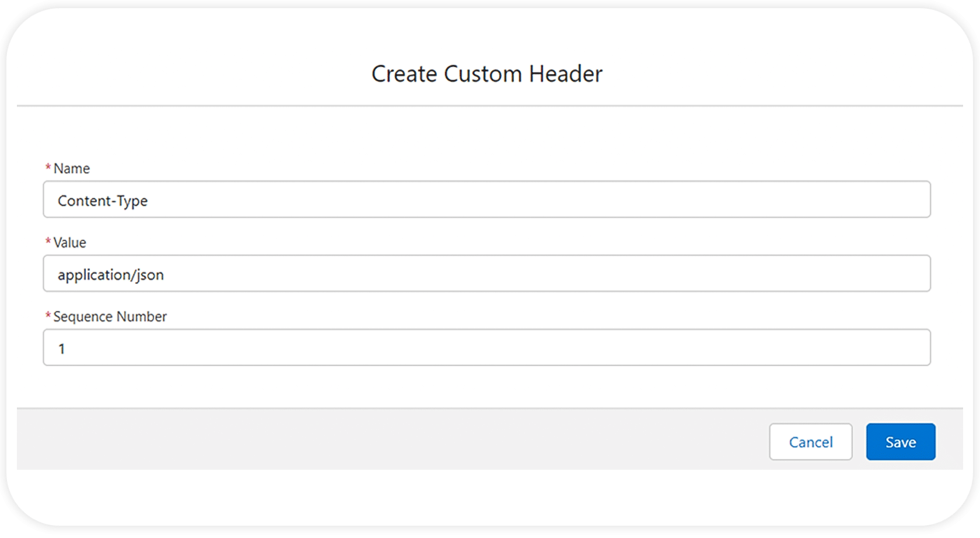Click the digit "1" in Sequence Number
The height and width of the screenshot is (538, 980).
pos(61,349)
